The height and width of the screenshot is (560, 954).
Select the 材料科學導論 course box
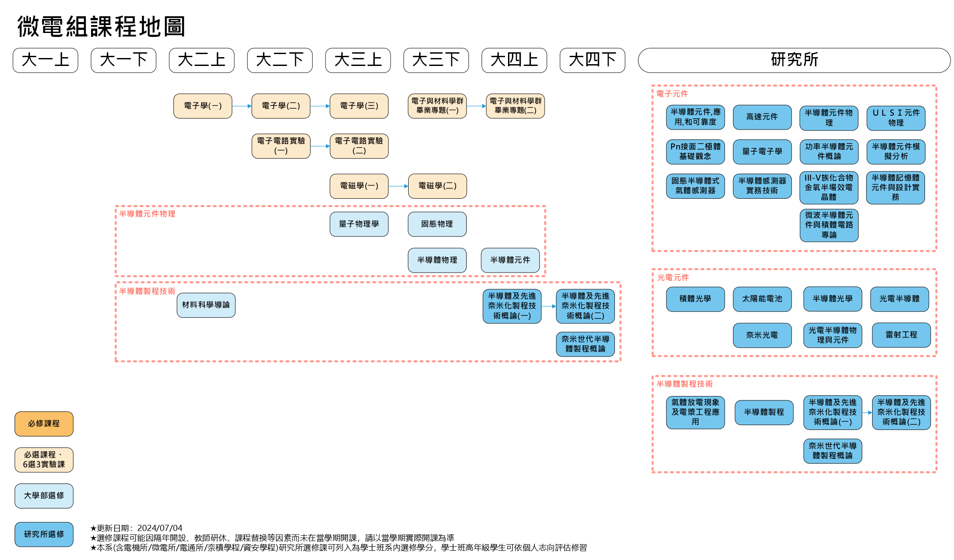coord(206,305)
